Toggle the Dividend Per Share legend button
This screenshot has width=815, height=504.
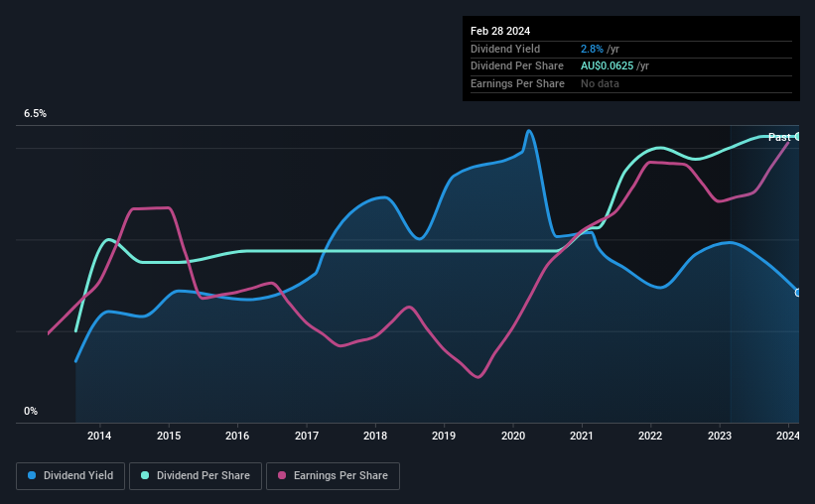pos(196,476)
